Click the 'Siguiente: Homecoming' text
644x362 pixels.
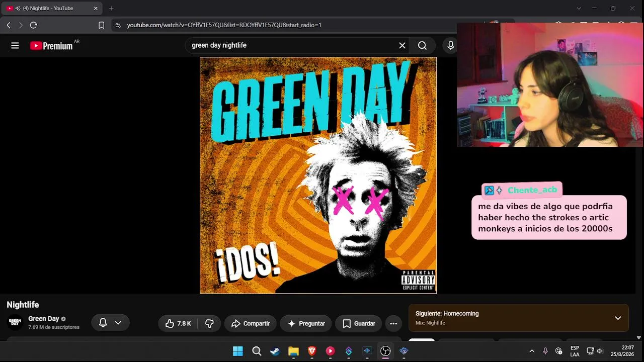tap(447, 313)
